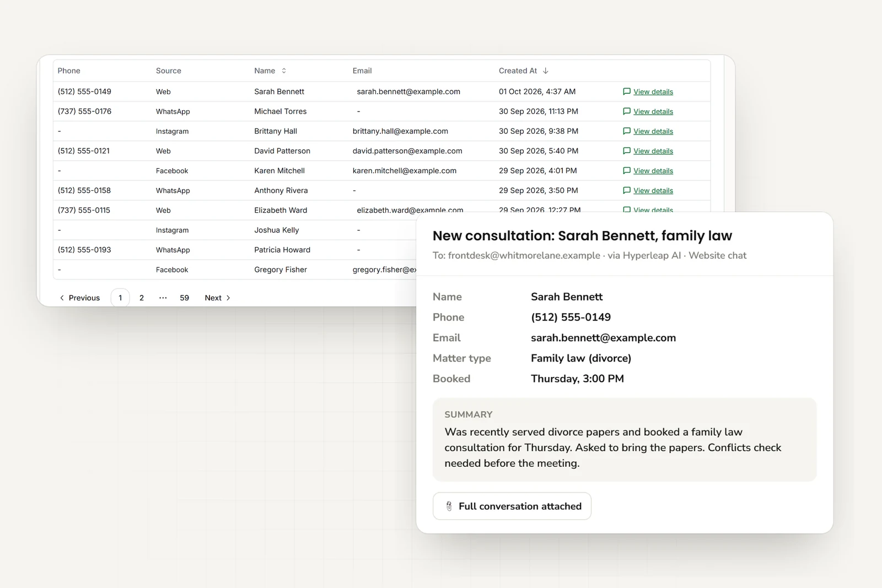Screen dimensions: 882x588
Task: Click the speech bubble icon in David Patterson's row
Action: 626,151
